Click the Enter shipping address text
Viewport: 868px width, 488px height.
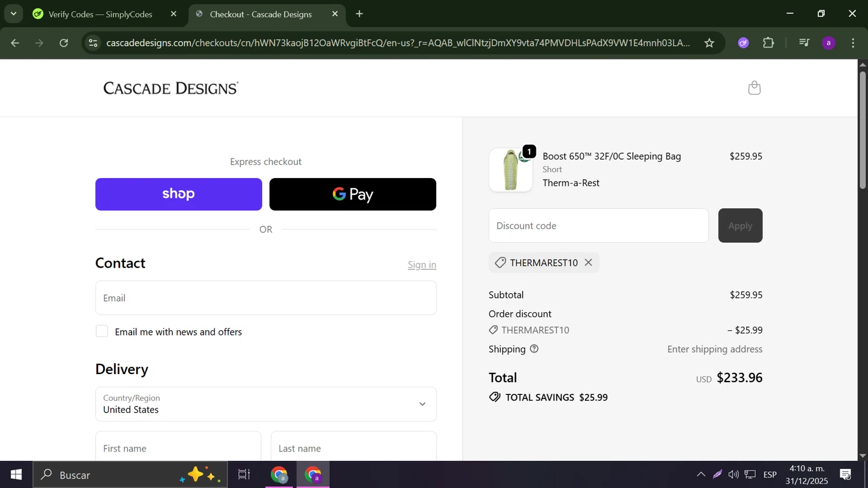click(715, 349)
